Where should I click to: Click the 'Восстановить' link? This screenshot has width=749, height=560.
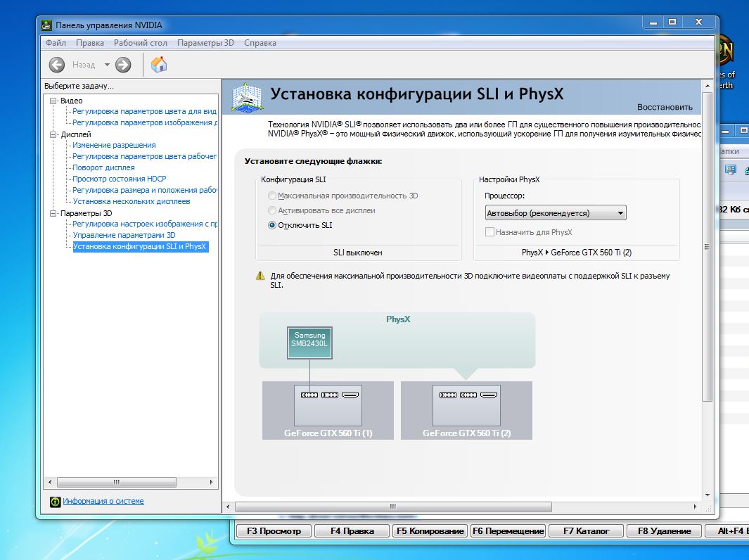click(x=665, y=107)
